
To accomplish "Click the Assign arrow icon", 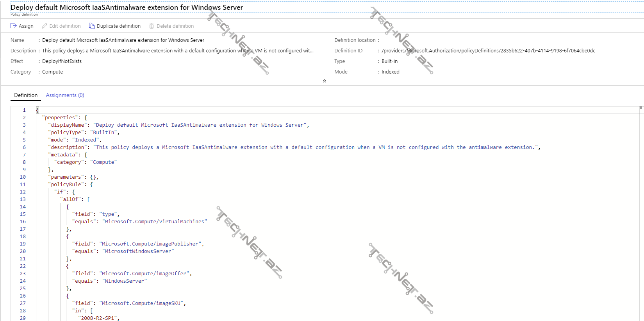I will [13, 26].
